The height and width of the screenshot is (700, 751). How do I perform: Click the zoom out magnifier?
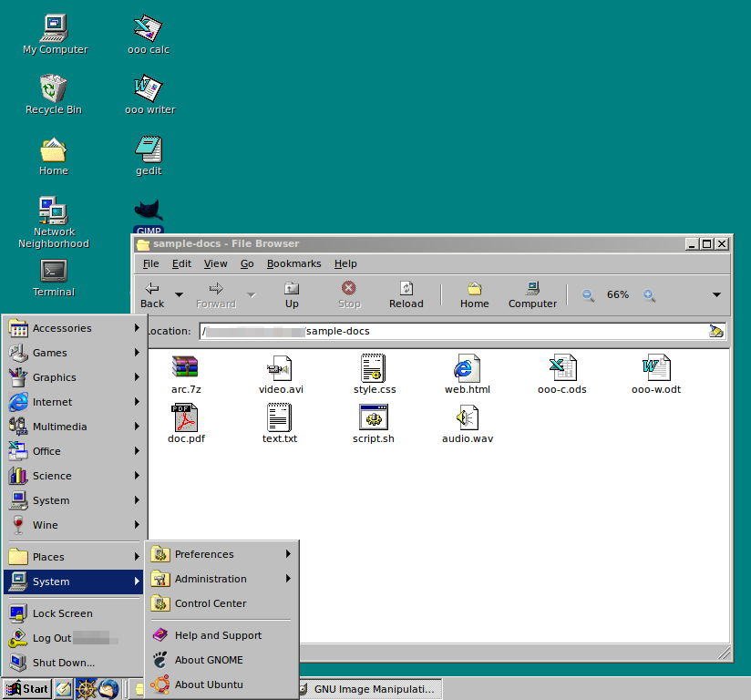588,295
